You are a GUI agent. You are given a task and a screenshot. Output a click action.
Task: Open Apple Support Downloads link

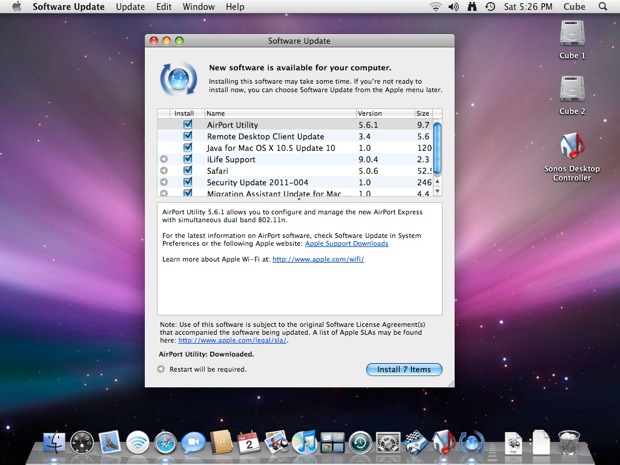tap(346, 244)
